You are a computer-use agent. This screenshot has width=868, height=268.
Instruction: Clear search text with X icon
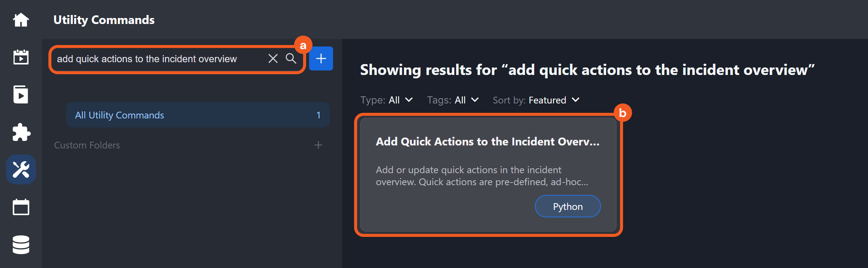[x=273, y=58]
